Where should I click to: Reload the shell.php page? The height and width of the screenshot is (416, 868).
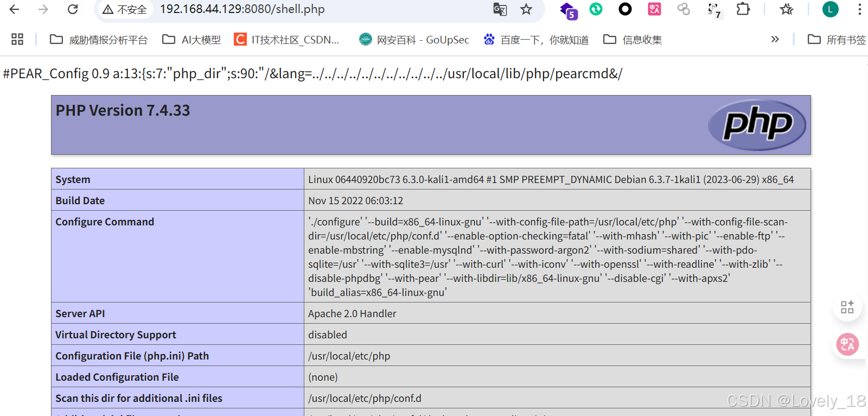(73, 9)
